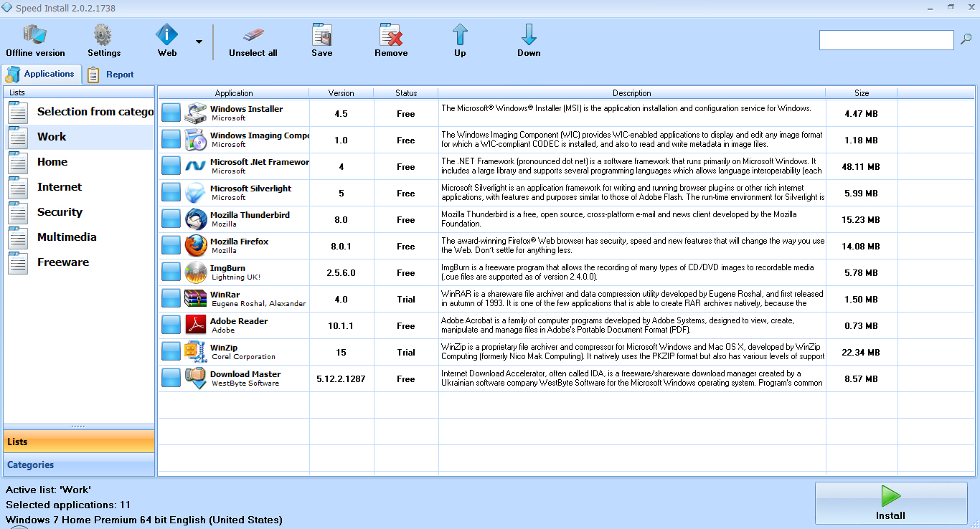This screenshot has width=980, height=529.
Task: Toggle Windows Installer checkbox
Action: (171, 113)
